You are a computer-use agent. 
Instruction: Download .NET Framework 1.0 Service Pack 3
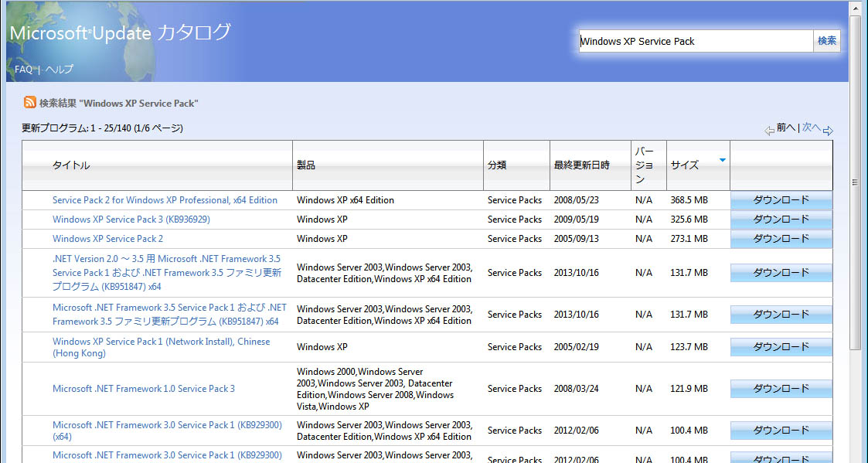pyautogui.click(x=781, y=388)
